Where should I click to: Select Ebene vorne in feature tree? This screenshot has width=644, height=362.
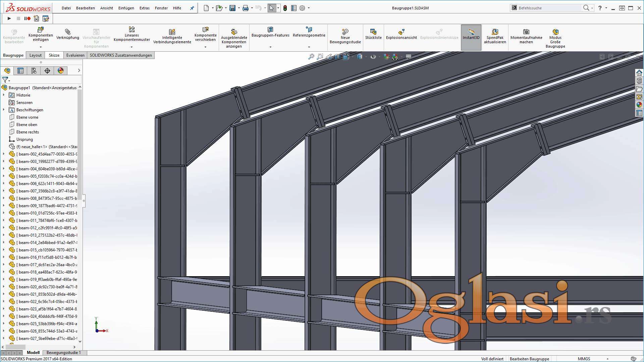click(27, 117)
